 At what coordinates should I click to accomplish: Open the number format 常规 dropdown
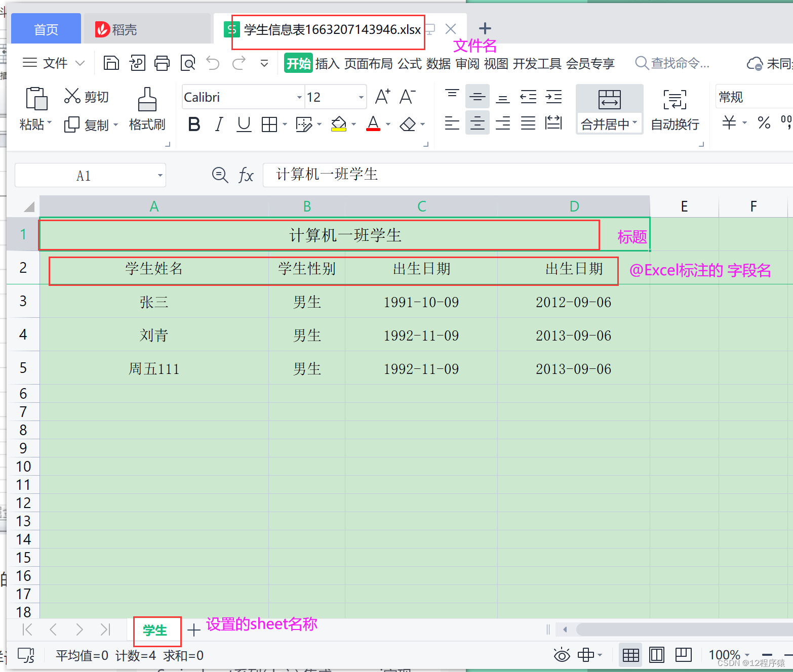[754, 97]
